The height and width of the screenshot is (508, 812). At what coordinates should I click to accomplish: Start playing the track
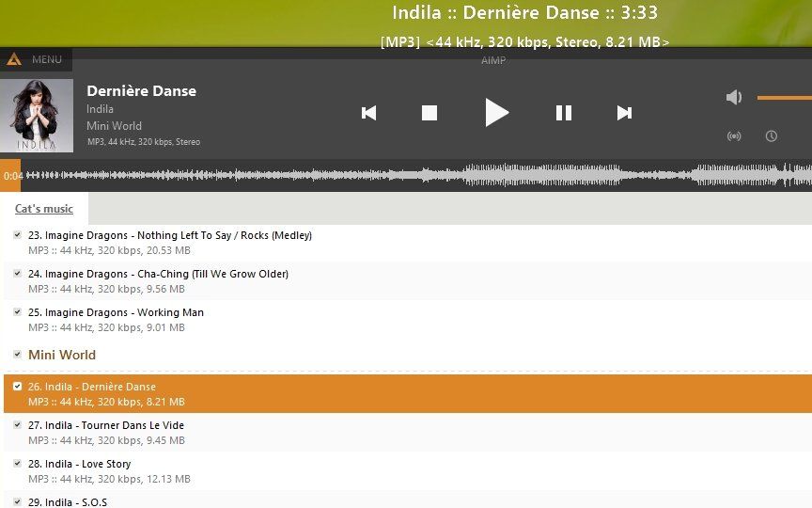(496, 113)
